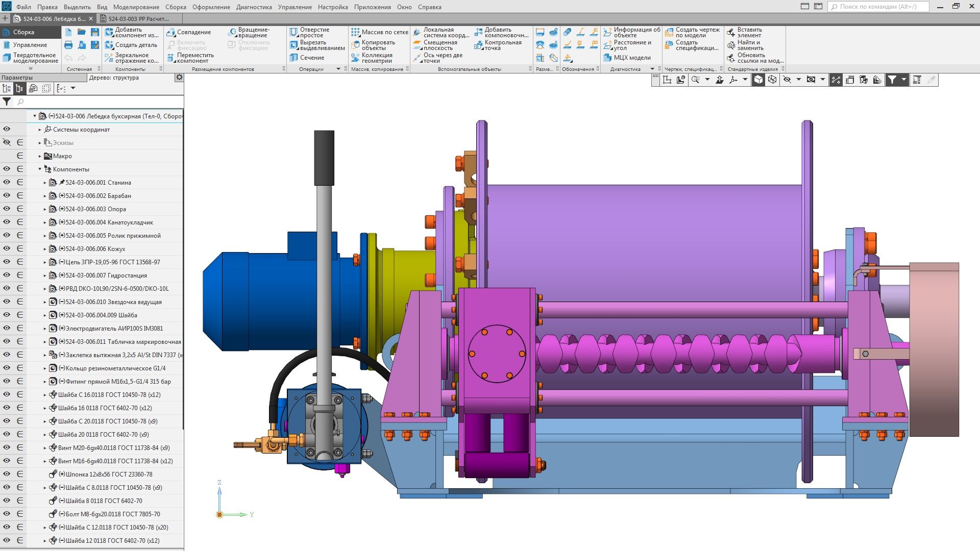Click the Совпадение mate tool
The height and width of the screenshot is (551, 980).
(189, 32)
